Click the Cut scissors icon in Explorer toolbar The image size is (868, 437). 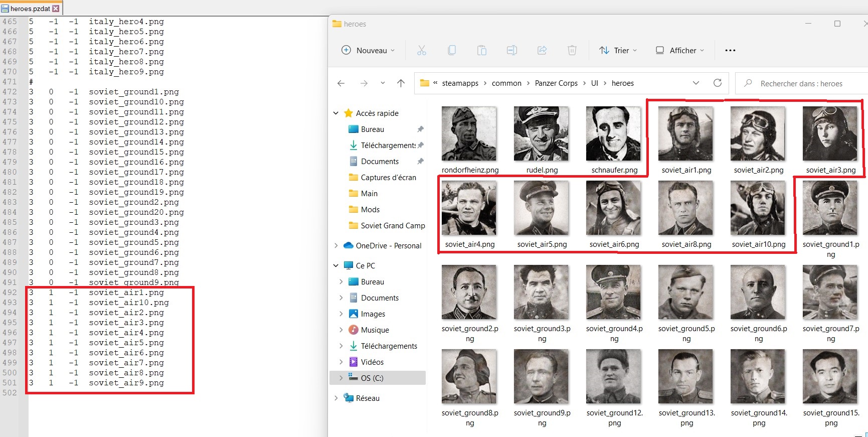[421, 50]
